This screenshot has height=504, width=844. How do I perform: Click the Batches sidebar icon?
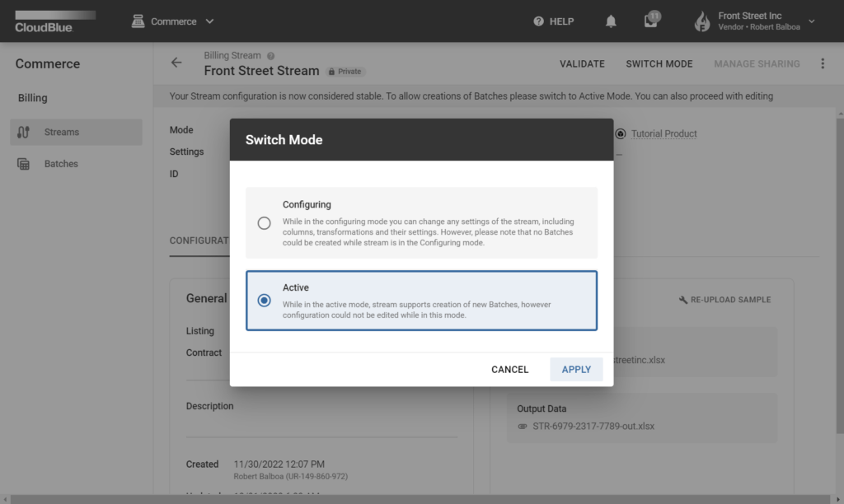(23, 164)
